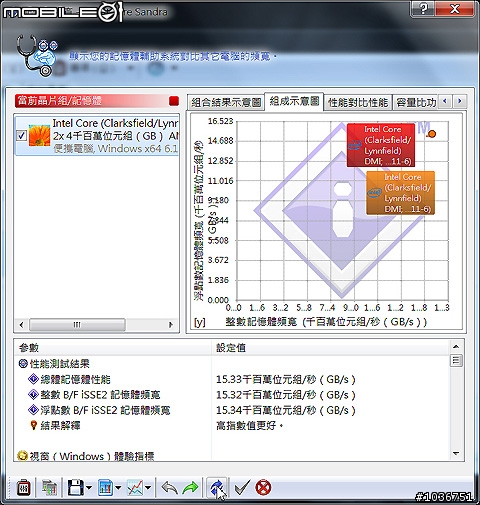Toggle the Intel Core Clarksfield result checkbox
480x505 pixels.
22,136
